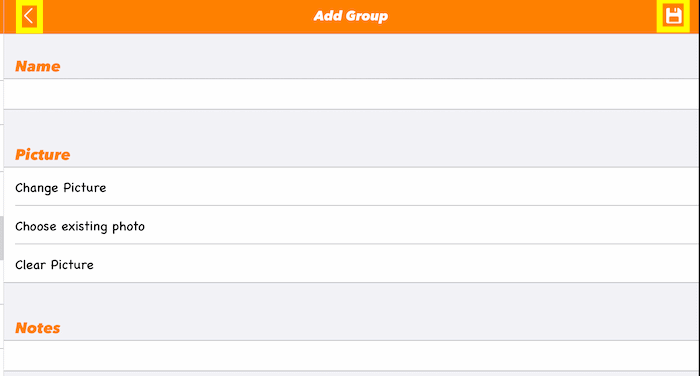Click the gray handle on the left edge
The image size is (700, 376).
tap(2, 238)
